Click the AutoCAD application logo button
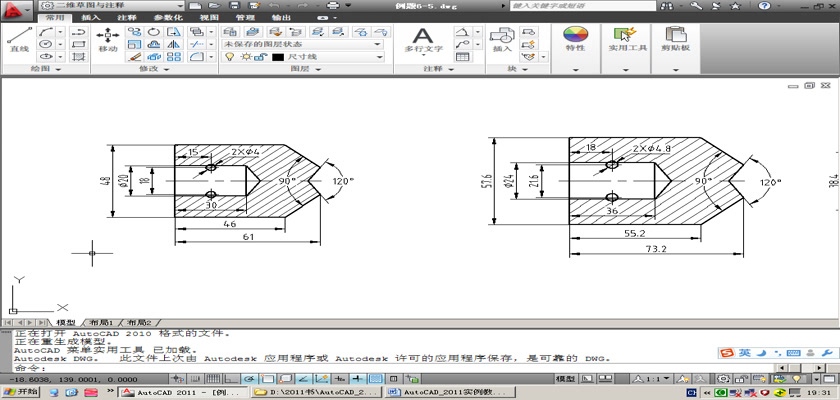Viewport: 840px width, 400px height. 14,9
